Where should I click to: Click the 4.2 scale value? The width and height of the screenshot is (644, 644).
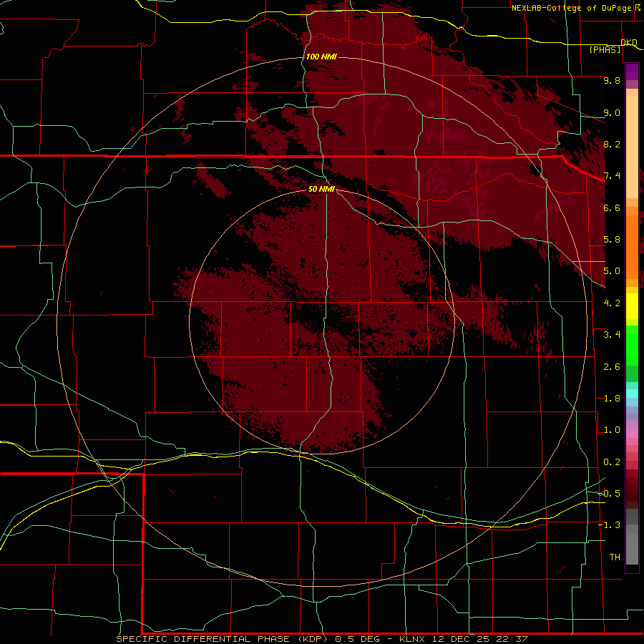pos(612,303)
